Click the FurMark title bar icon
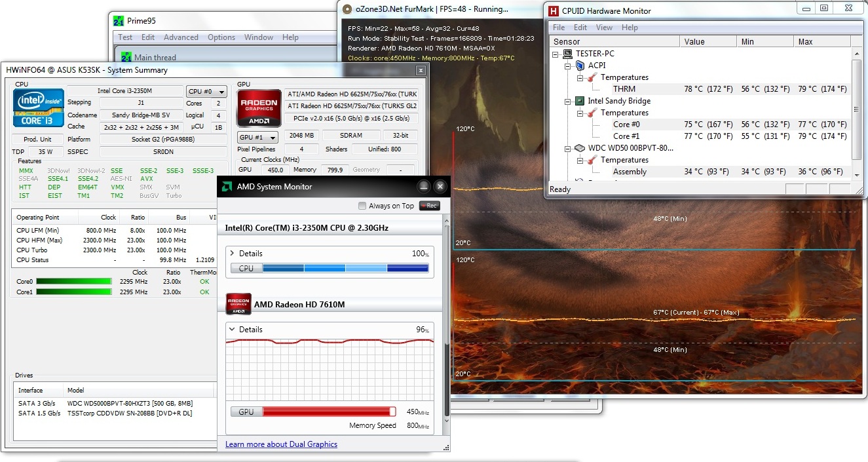Image resolution: width=868 pixels, height=462 pixels. (348, 9)
